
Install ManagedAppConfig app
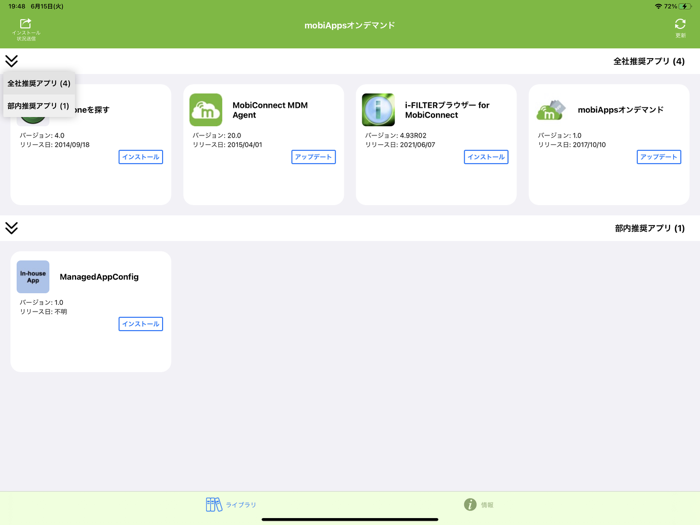pos(141,324)
